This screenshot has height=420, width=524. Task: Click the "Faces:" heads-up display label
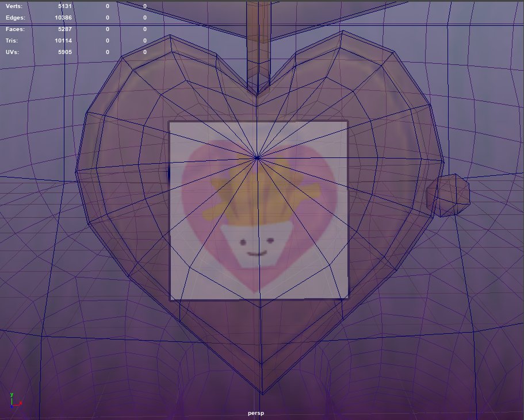15,29
